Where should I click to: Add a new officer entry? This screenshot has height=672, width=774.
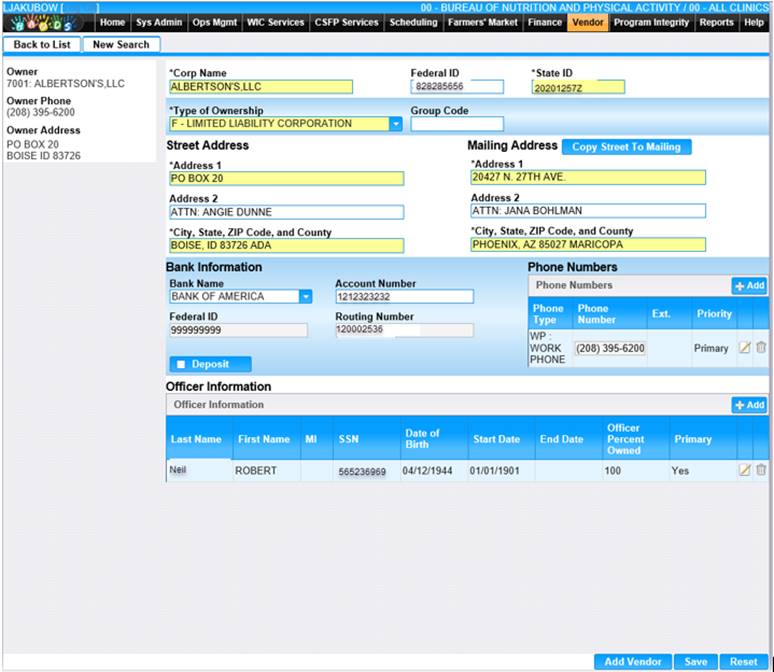pyautogui.click(x=749, y=405)
